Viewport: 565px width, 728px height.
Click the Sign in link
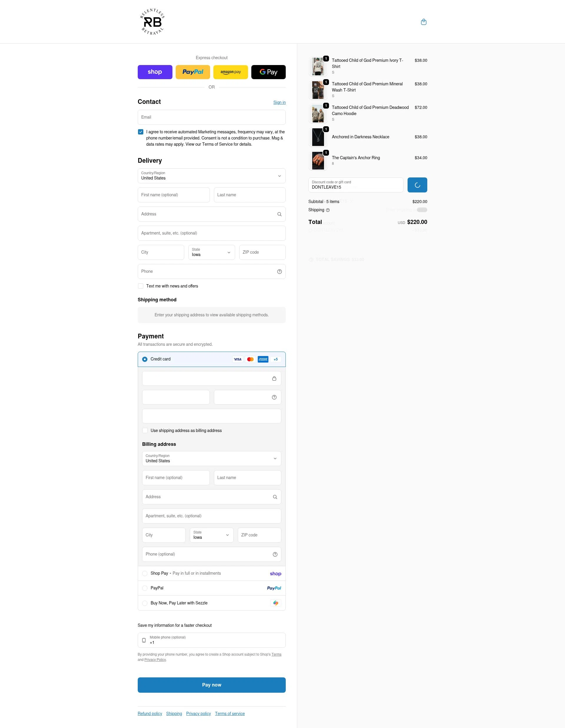pos(279,103)
